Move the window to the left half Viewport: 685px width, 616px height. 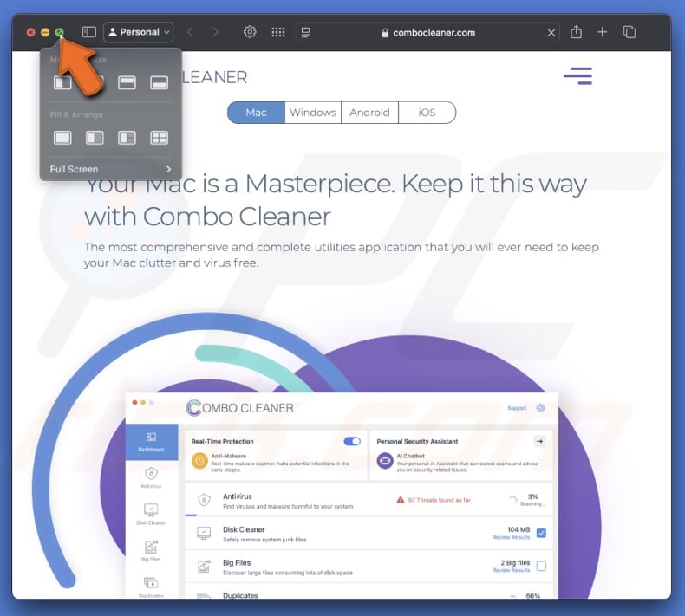62,82
